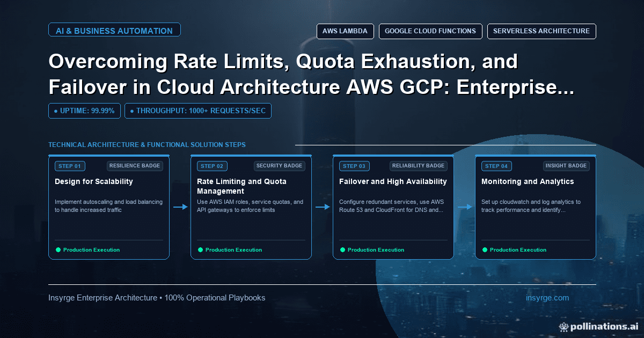Click the Throughput: 1000+ Requests/Sec pill
This screenshot has height=338, width=644.
click(198, 111)
